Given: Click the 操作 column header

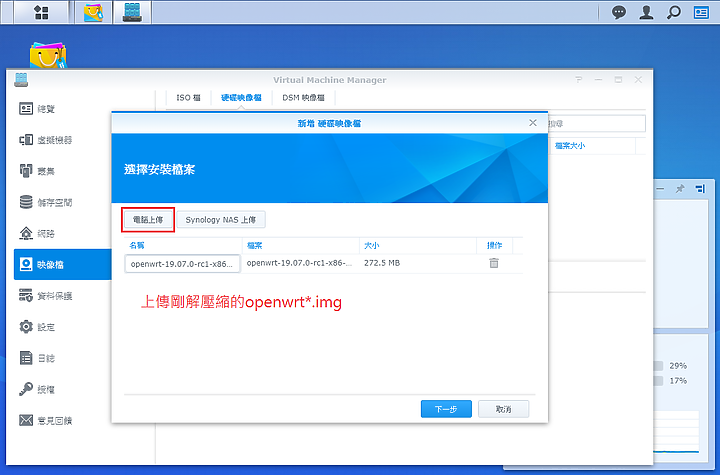Looking at the screenshot, I should tap(495, 246).
